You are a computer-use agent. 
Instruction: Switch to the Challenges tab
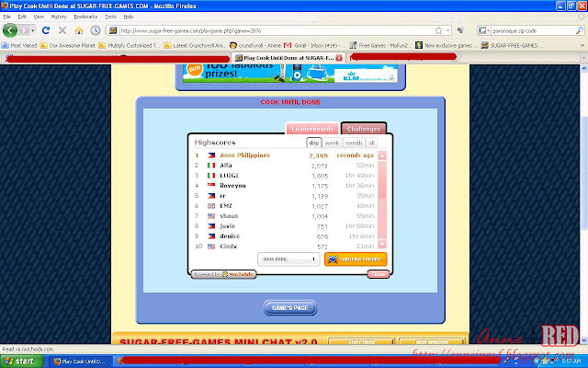[364, 129]
